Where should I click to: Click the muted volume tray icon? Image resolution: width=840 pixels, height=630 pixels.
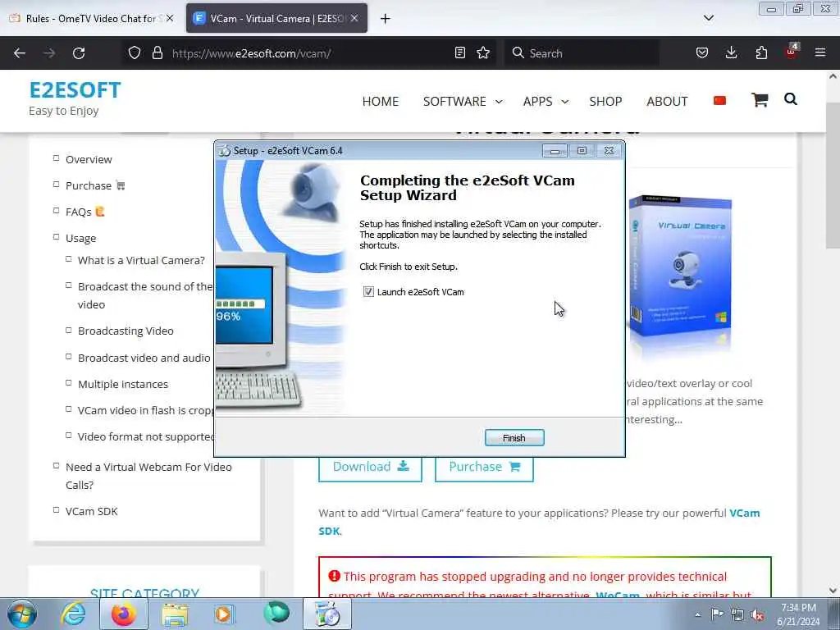click(x=757, y=614)
